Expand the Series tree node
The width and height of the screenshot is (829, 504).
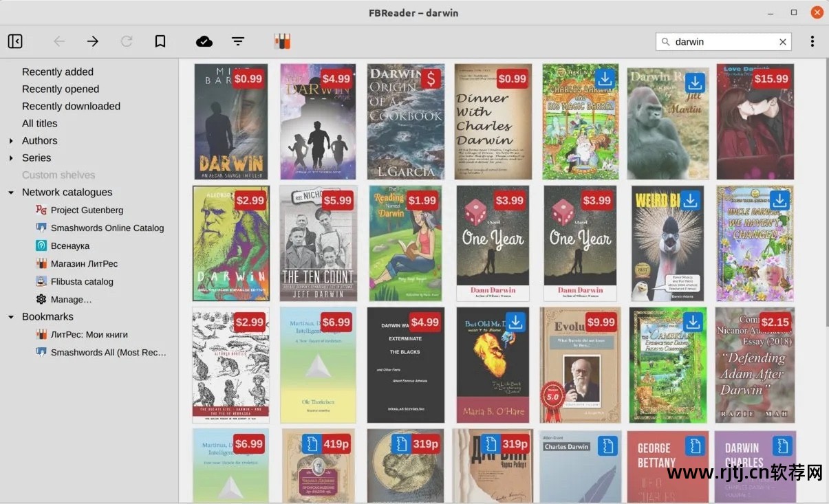click(11, 158)
